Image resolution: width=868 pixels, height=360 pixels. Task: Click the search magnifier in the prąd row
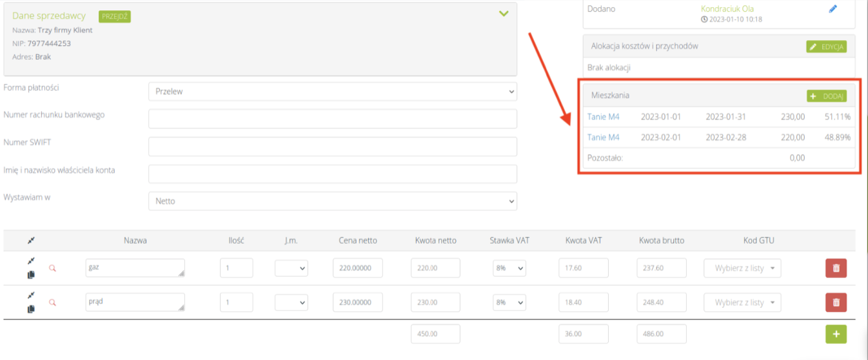[x=53, y=302]
